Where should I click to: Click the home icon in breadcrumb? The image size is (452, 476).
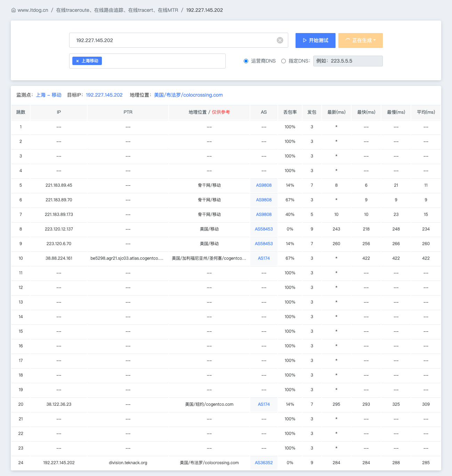click(14, 10)
